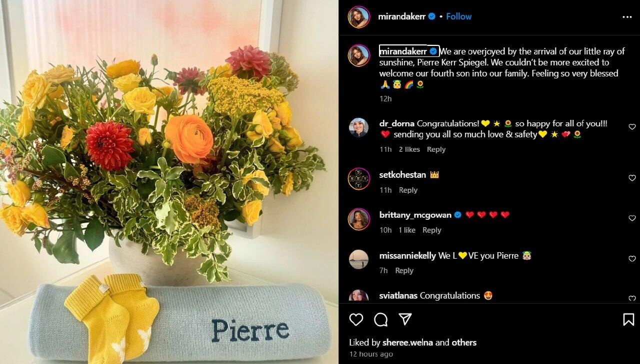Like setkohestan's comment heart
This screenshot has width=640, height=364.
pyautogui.click(x=632, y=178)
